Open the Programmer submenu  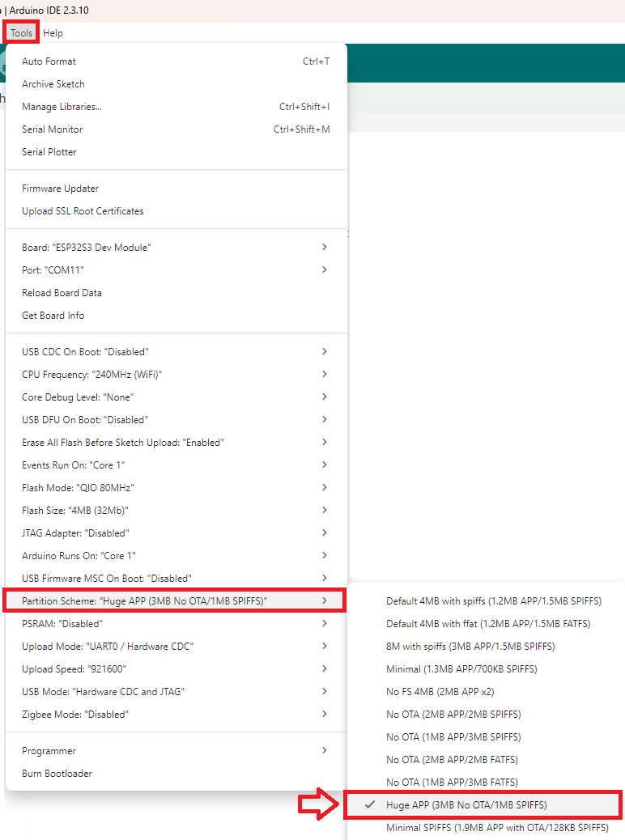[x=176, y=751]
